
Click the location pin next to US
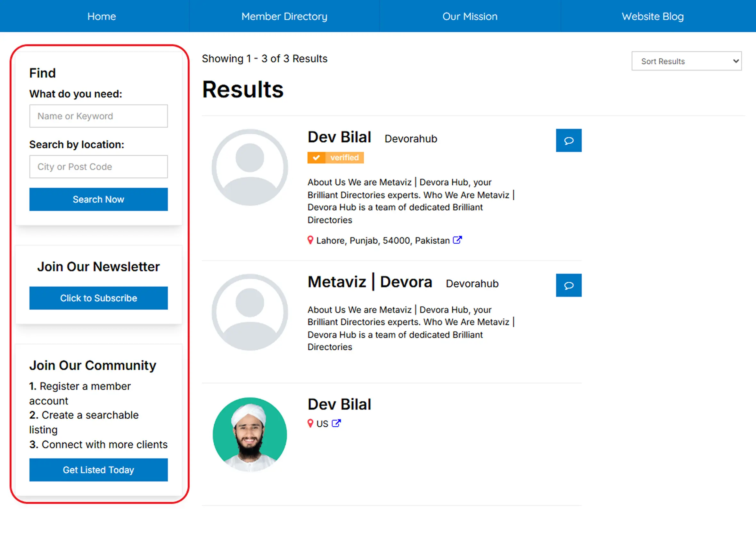(310, 423)
